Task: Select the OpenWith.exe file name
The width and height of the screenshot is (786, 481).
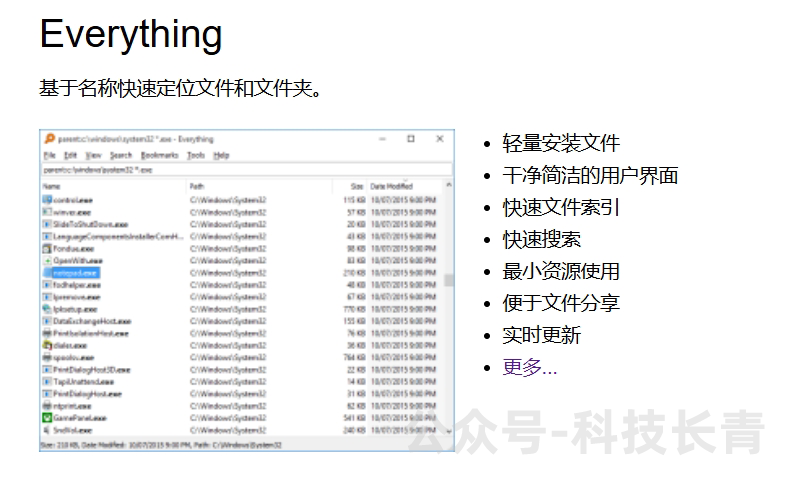Action: pyautogui.click(x=78, y=261)
